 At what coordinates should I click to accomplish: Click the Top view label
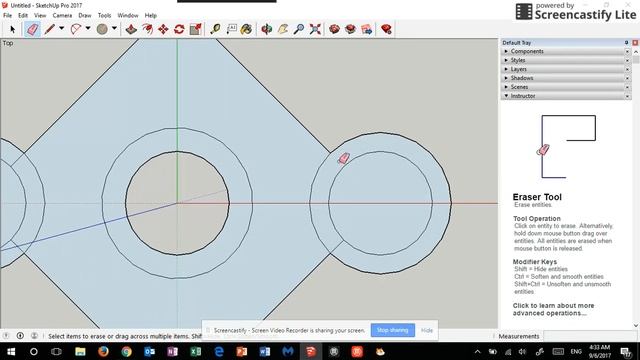click(8, 43)
